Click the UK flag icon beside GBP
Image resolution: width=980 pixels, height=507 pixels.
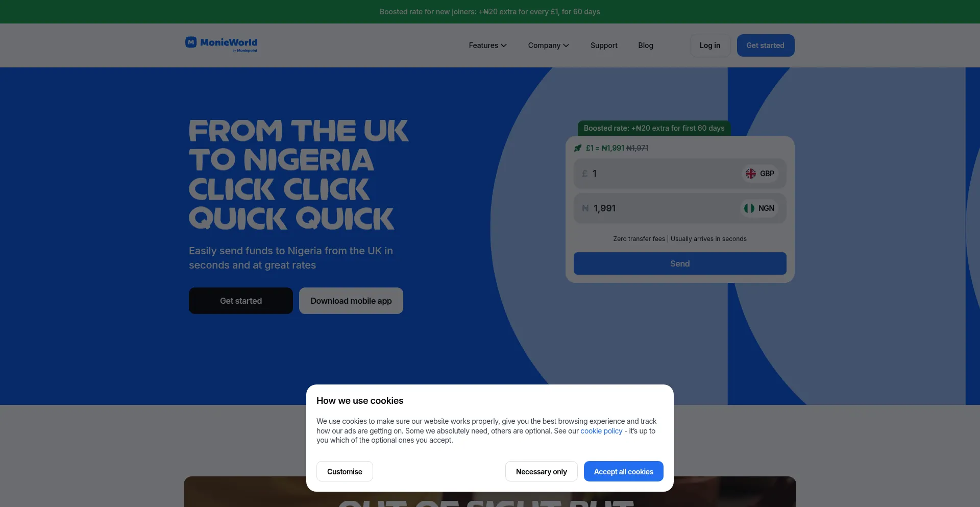751,174
